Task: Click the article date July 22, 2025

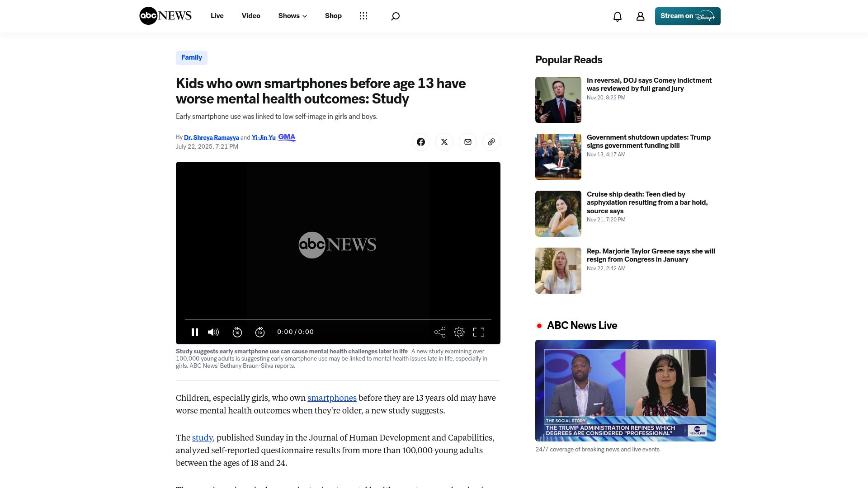Action: pos(207,146)
